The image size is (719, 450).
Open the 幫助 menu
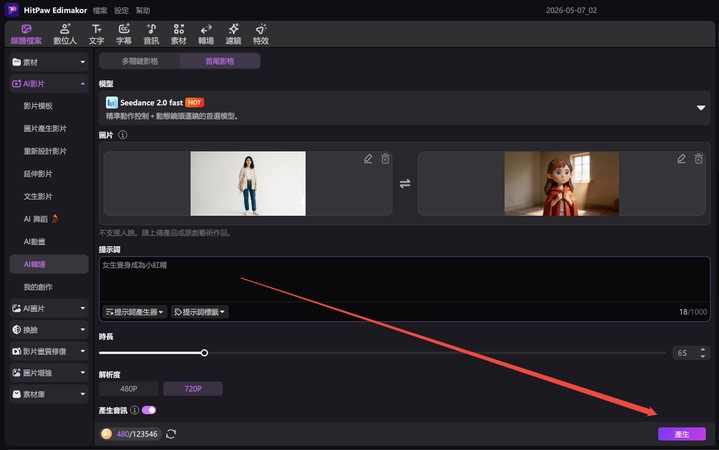pyautogui.click(x=143, y=10)
